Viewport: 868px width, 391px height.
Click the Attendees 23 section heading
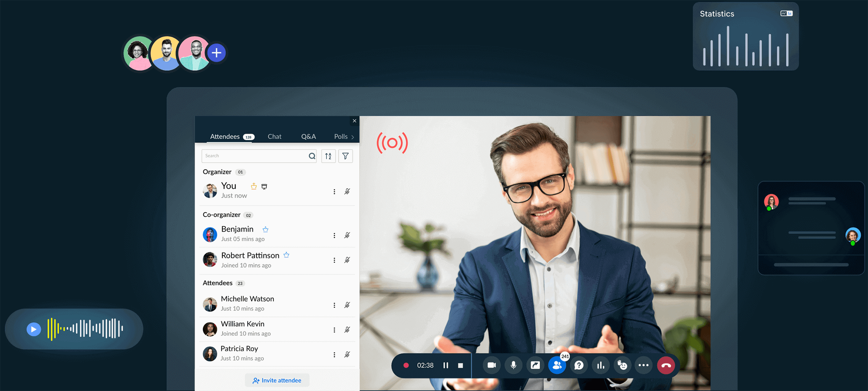point(224,283)
